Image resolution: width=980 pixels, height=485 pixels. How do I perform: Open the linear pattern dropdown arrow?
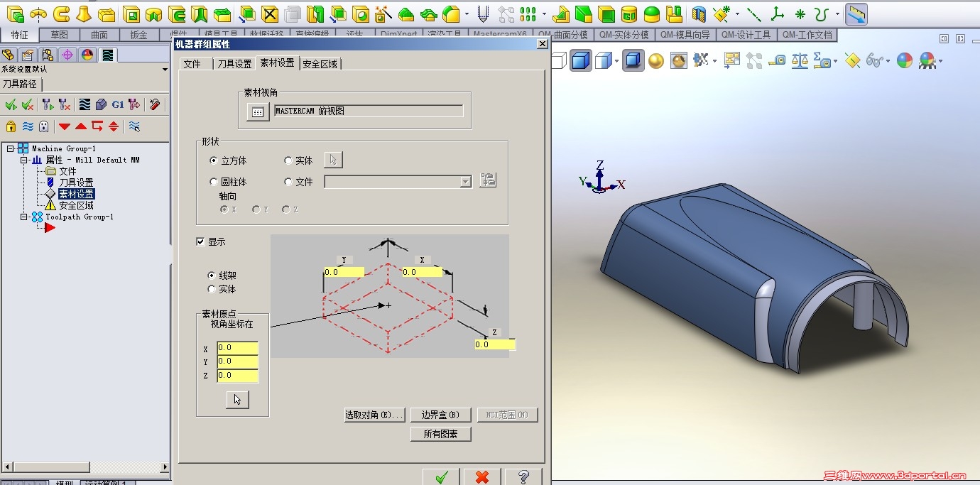click(x=543, y=13)
